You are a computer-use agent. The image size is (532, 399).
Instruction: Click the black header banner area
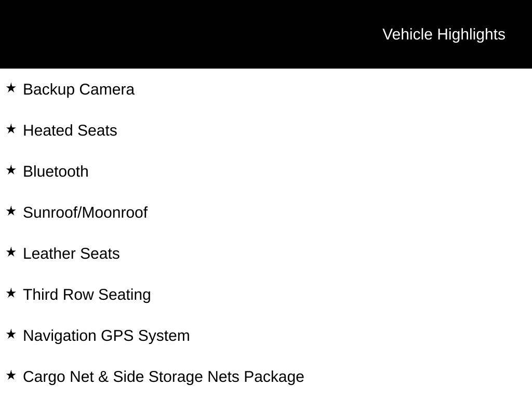pos(266,34)
